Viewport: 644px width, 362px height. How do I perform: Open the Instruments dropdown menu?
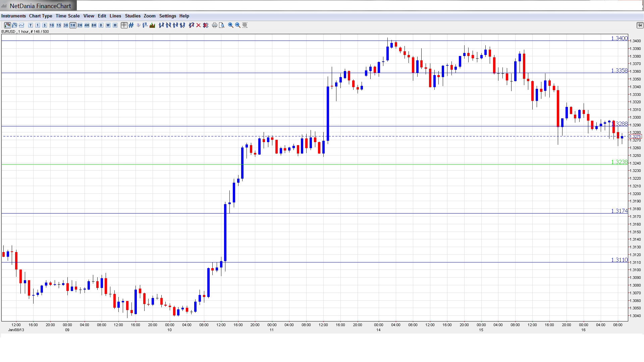[13, 16]
